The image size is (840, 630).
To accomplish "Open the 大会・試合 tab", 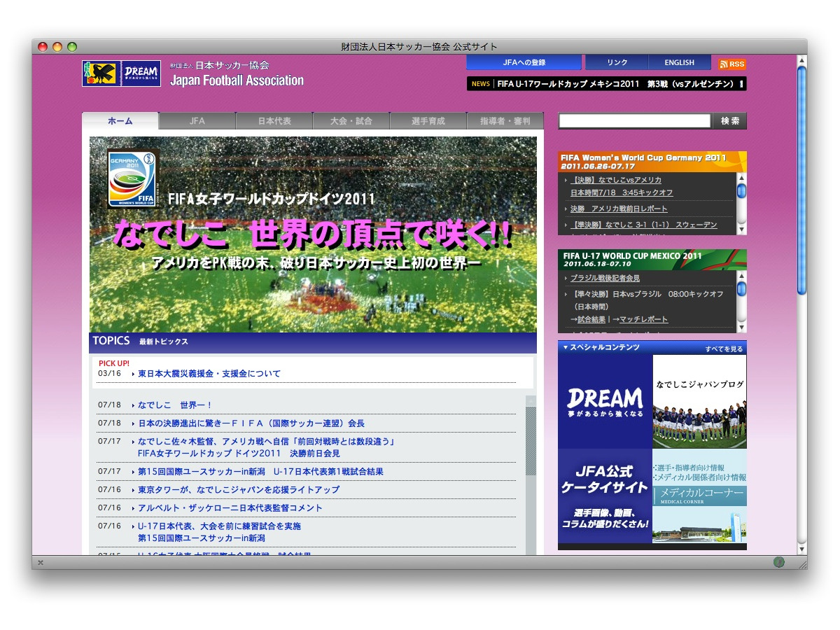I will pos(351,121).
